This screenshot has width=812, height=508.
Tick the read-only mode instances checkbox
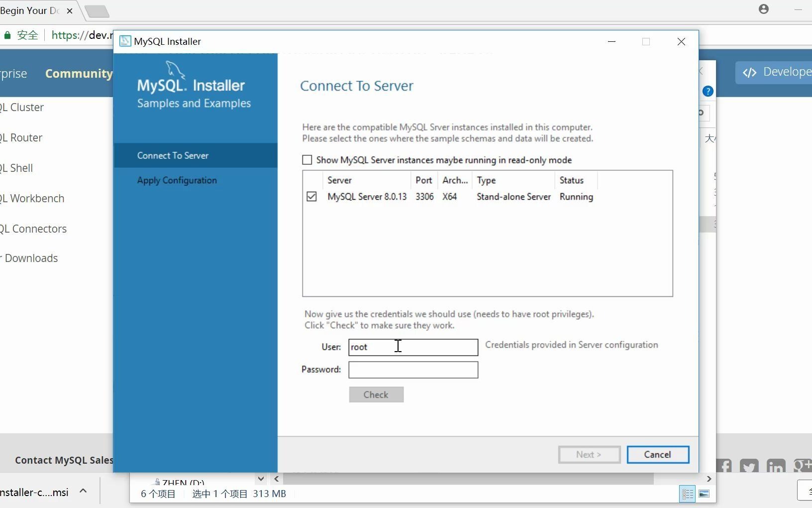[307, 160]
